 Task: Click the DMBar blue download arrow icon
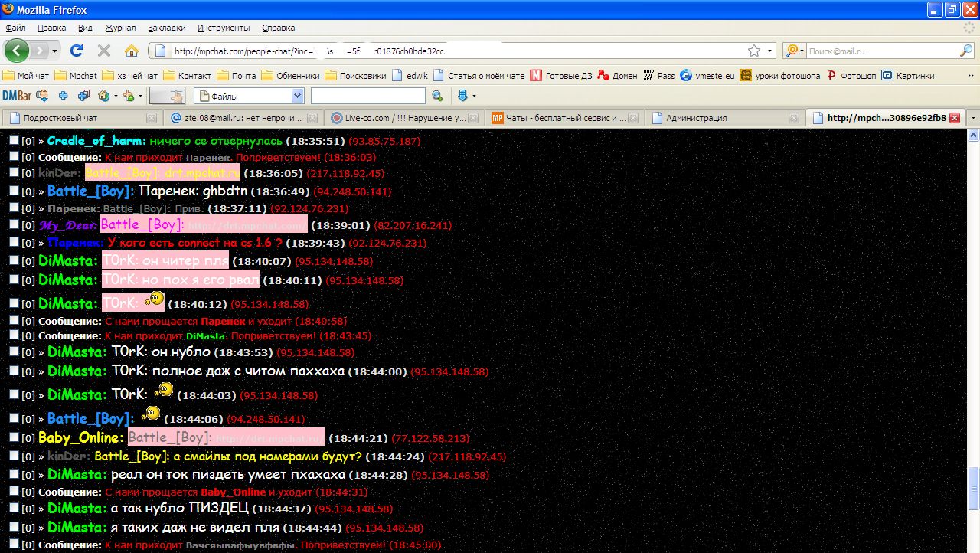(x=462, y=96)
